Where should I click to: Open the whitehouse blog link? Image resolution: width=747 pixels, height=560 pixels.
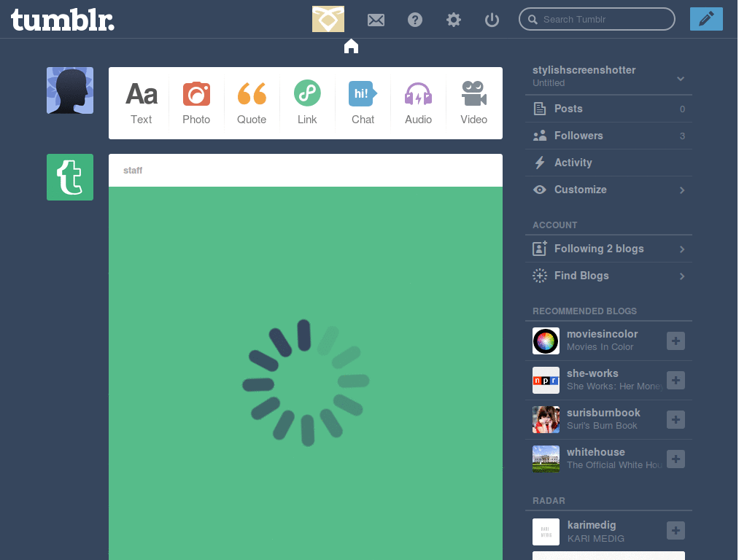click(595, 452)
